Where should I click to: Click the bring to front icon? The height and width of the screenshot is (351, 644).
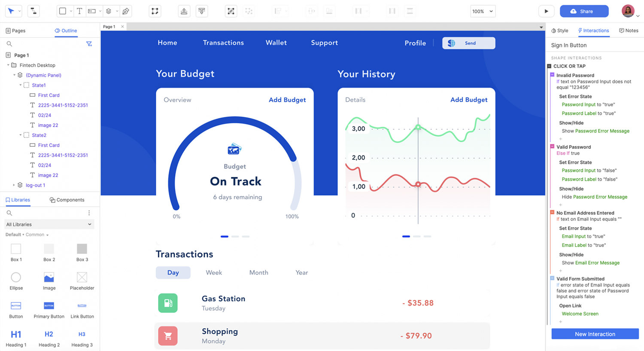point(184,11)
